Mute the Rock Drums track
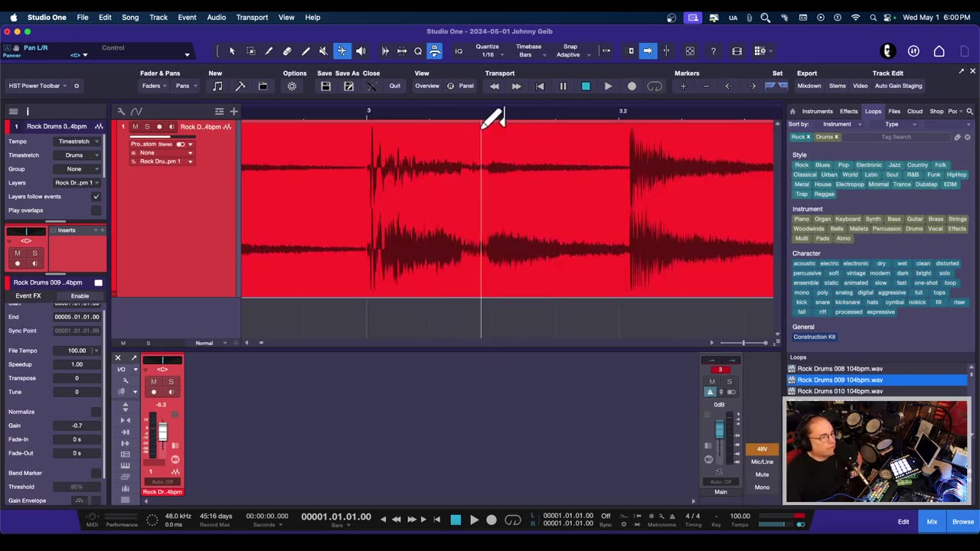 136,127
